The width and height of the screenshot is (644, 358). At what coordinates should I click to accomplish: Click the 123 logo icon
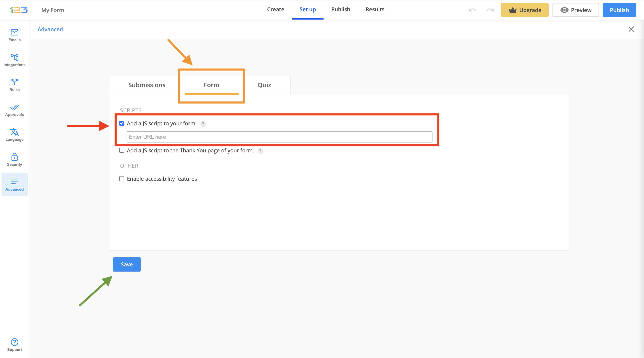tap(19, 10)
